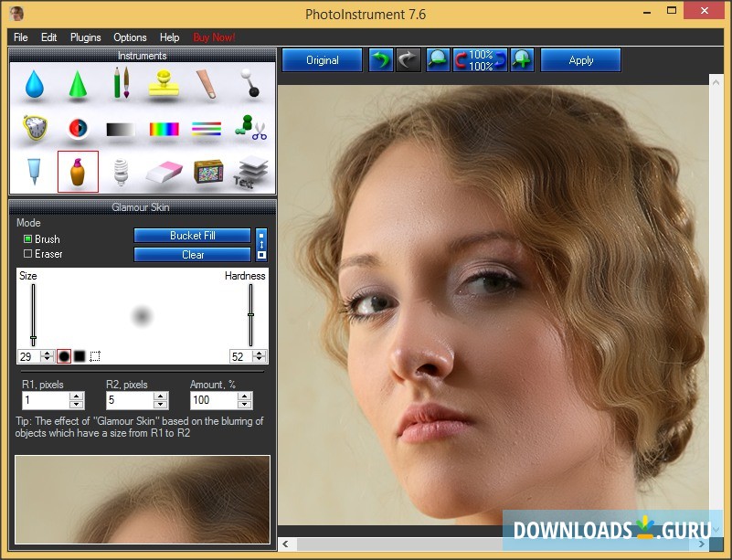Click the Apply button

(x=580, y=60)
